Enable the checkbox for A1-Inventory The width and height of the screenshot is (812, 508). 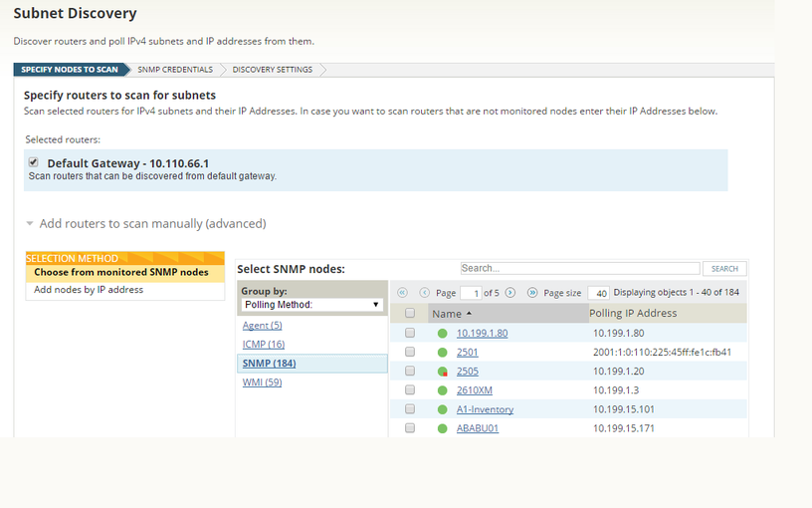click(410, 409)
